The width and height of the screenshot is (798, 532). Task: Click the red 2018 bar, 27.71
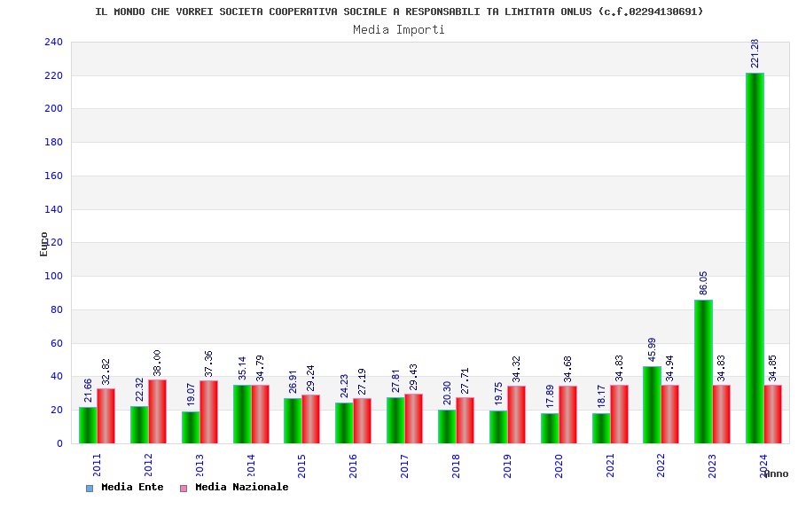465,420
